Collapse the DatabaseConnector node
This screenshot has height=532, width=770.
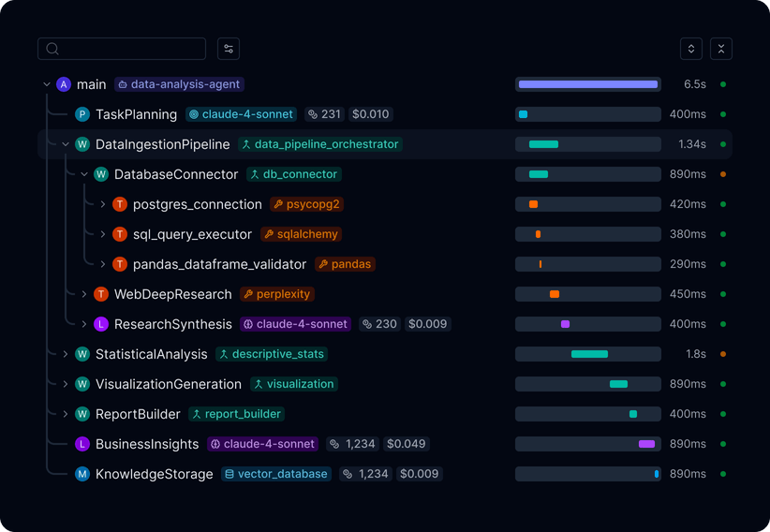pyautogui.click(x=84, y=174)
